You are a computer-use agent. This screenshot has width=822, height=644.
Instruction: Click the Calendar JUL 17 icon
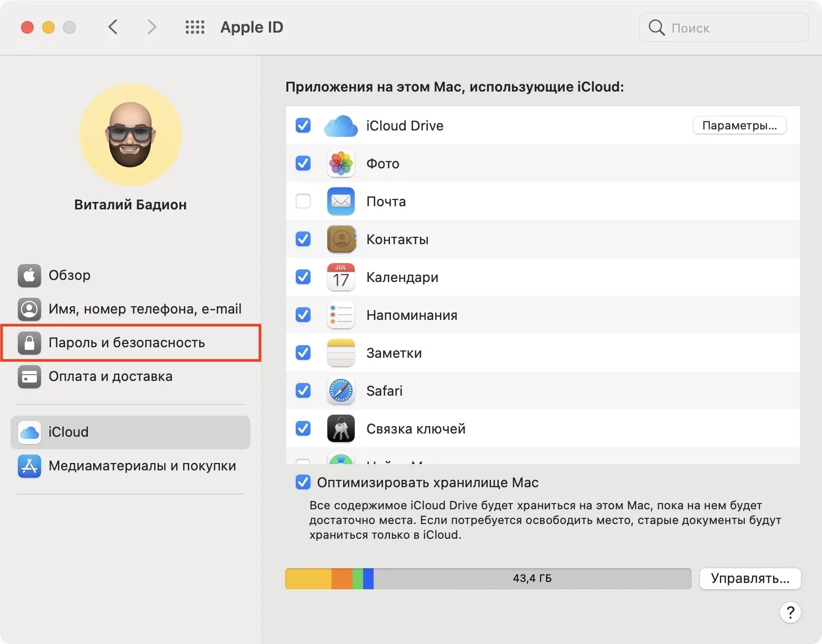[341, 277]
